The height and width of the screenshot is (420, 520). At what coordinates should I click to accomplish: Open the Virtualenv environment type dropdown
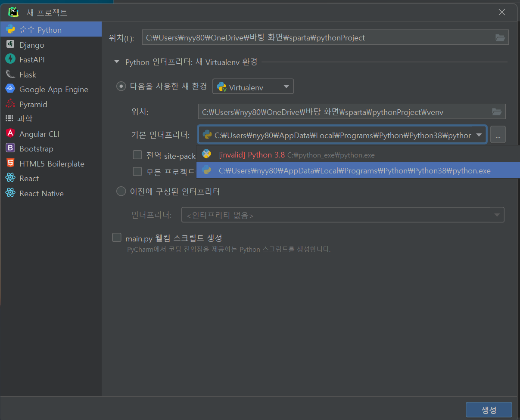253,86
